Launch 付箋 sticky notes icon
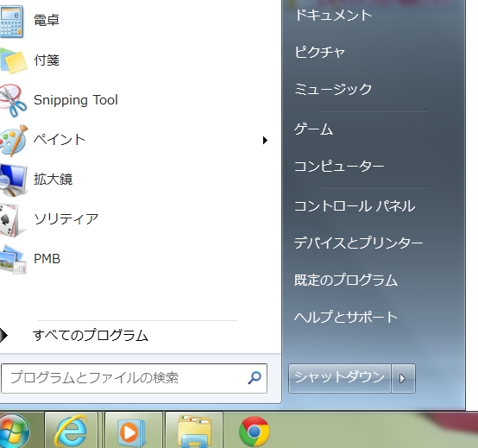Image resolution: width=478 pixels, height=448 pixels. (x=13, y=60)
